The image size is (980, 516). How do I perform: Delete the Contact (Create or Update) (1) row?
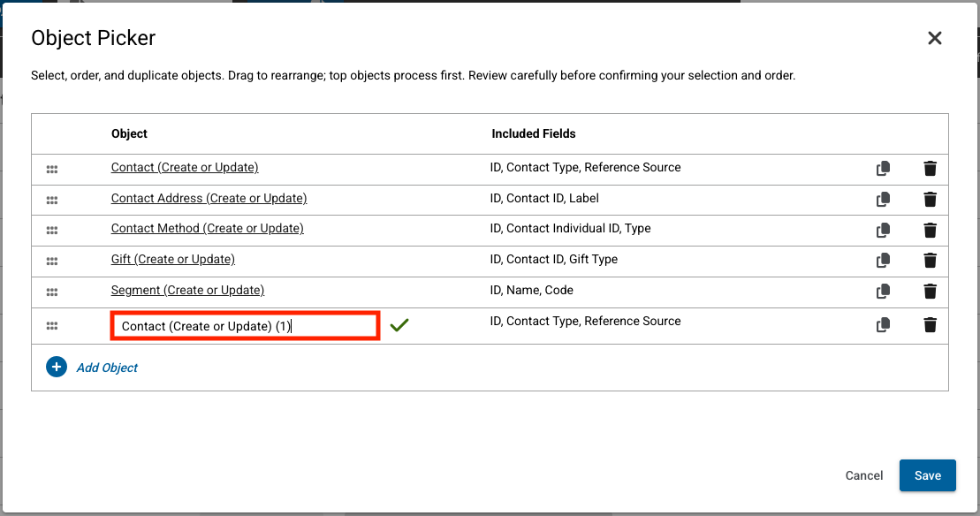coord(930,325)
